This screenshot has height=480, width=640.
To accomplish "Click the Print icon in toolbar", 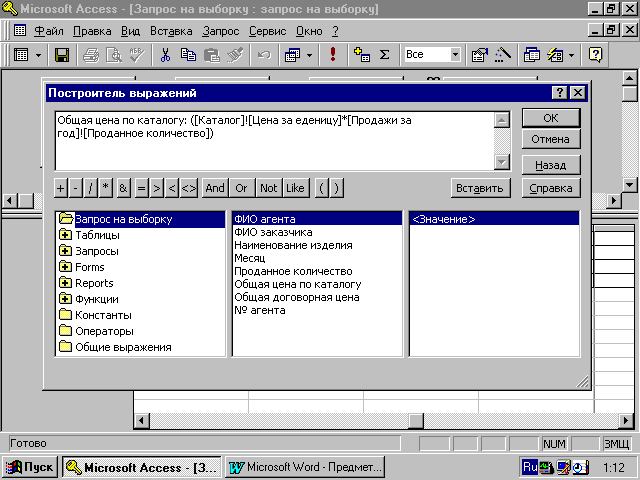I will [x=91, y=55].
